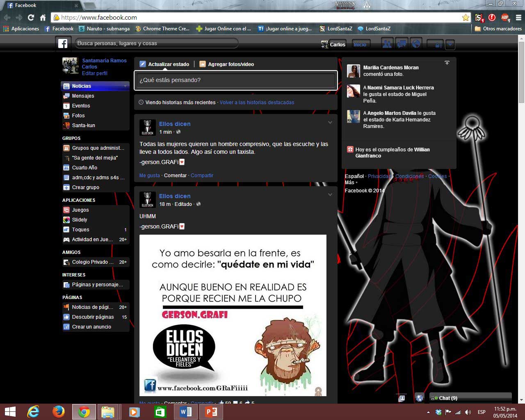This screenshot has height=420, width=525.
Task: Expand Noticias sort dropdown arrow
Action: click(x=125, y=86)
